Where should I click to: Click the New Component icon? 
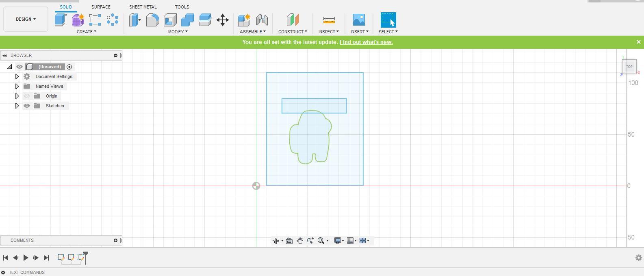point(244,20)
